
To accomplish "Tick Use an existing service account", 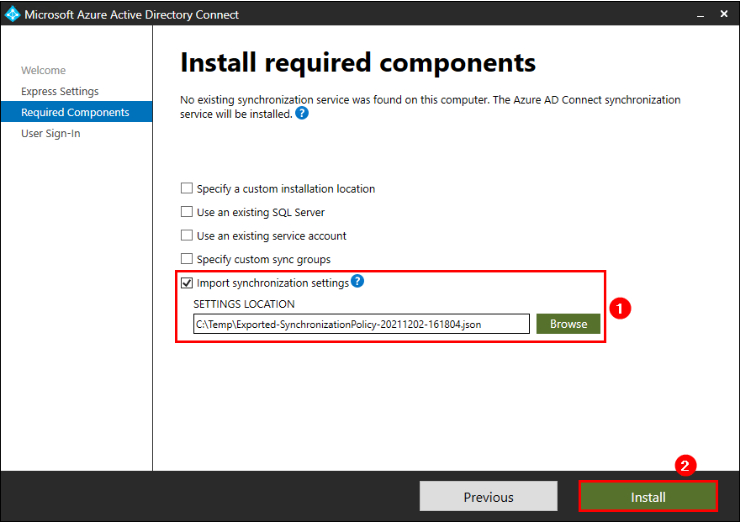I will point(187,236).
